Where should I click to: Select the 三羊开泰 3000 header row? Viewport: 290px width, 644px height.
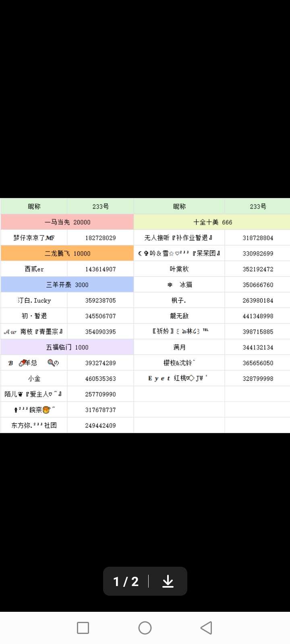67,285
